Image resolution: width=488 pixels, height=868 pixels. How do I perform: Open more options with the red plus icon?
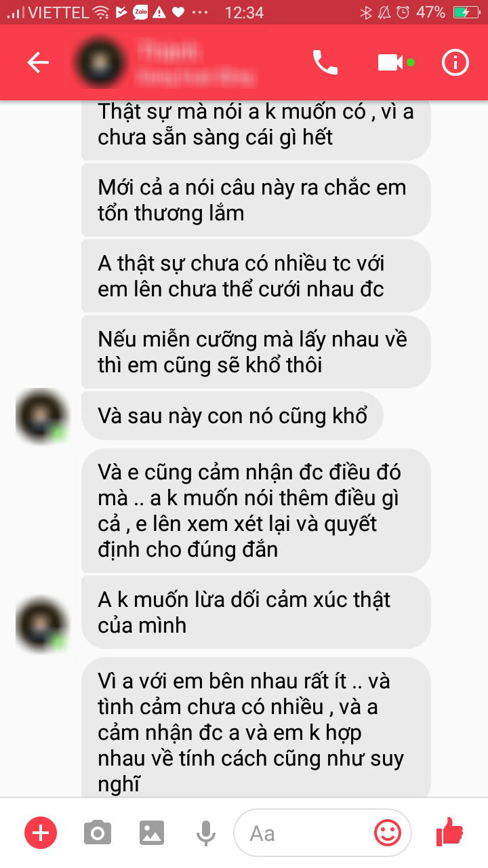(x=41, y=832)
